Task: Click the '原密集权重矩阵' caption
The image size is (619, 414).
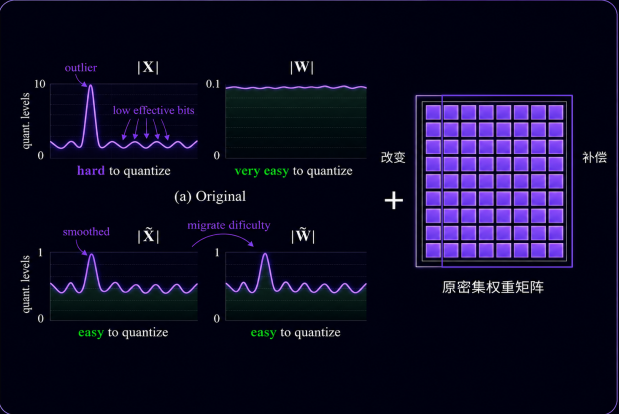Action: 493,287
